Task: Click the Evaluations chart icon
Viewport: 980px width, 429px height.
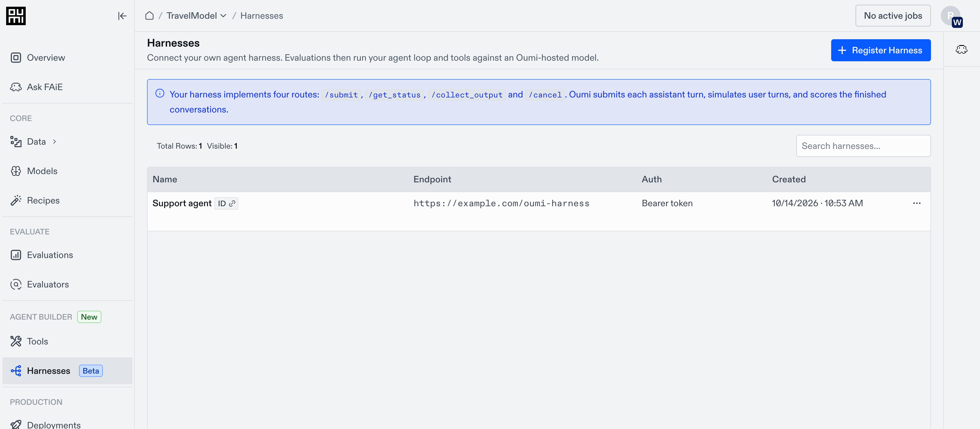Action: pos(16,255)
